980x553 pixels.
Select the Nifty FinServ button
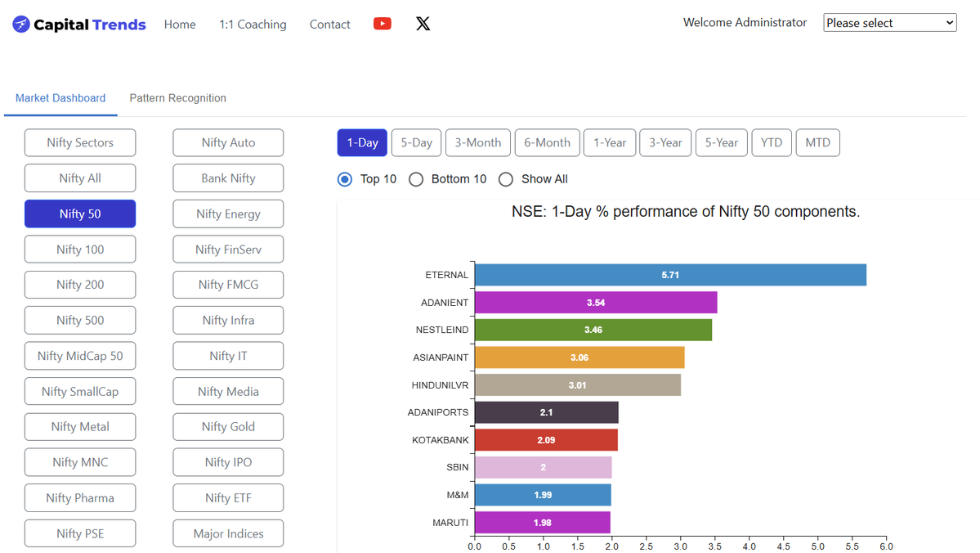228,250
